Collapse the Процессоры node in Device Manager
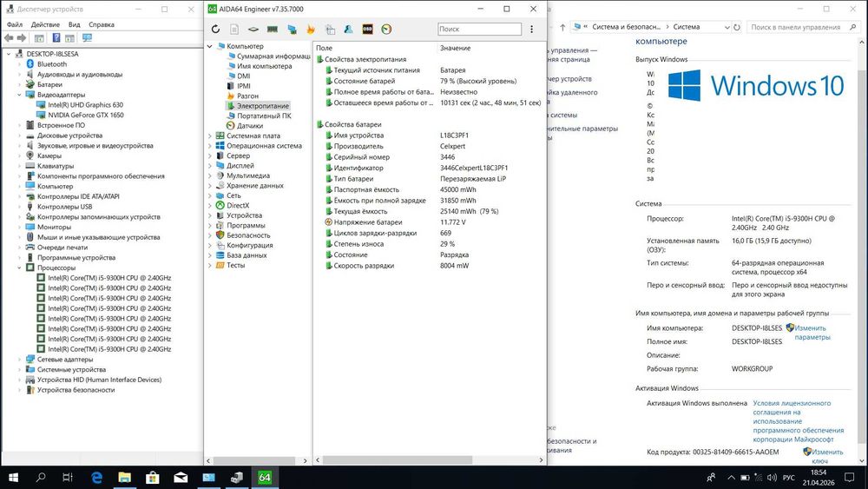This screenshot has height=489, width=868. pos(19,268)
